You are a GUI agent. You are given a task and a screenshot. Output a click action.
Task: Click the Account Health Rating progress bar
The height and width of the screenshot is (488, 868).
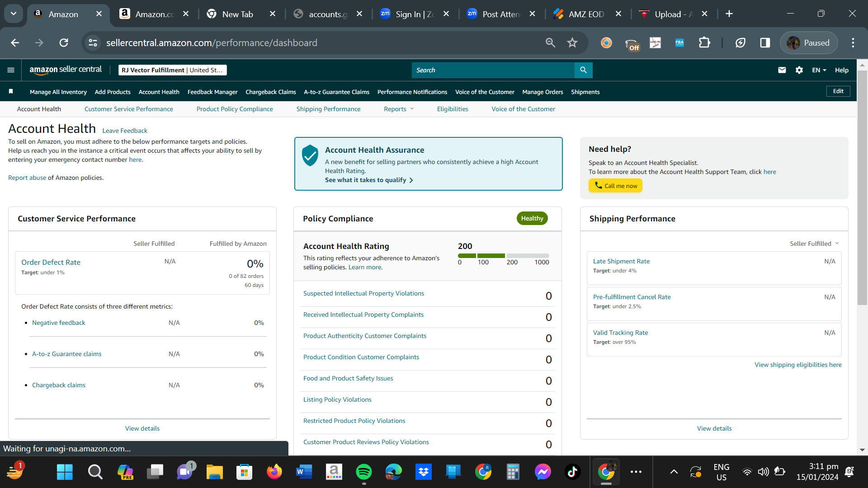click(504, 256)
